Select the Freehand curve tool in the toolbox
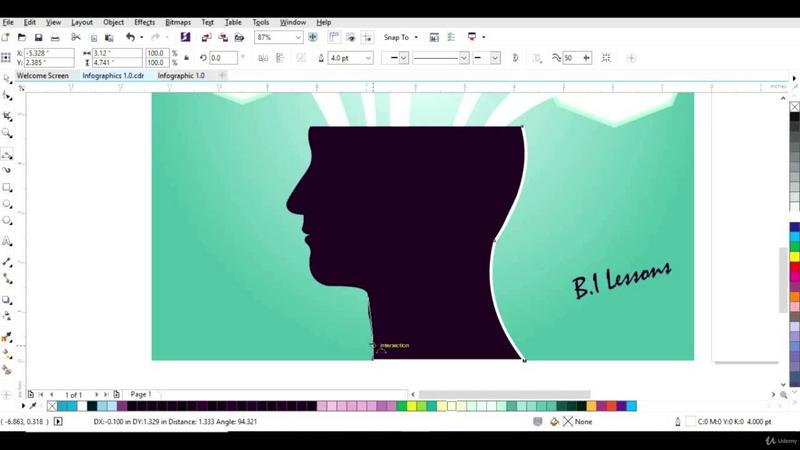The height and width of the screenshot is (450, 800). coord(7,154)
